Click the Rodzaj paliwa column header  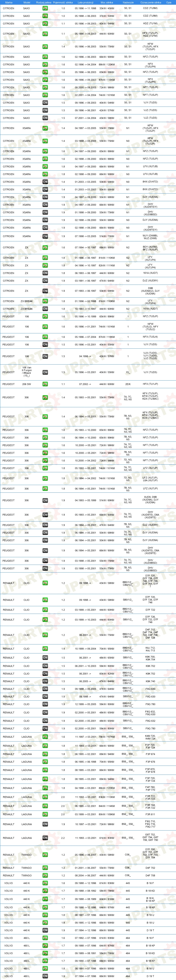[44, 2]
